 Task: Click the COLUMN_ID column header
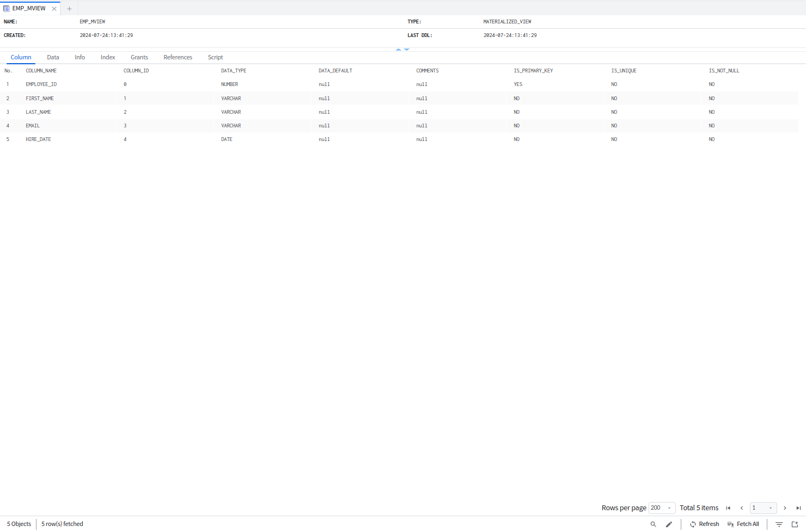tap(136, 71)
